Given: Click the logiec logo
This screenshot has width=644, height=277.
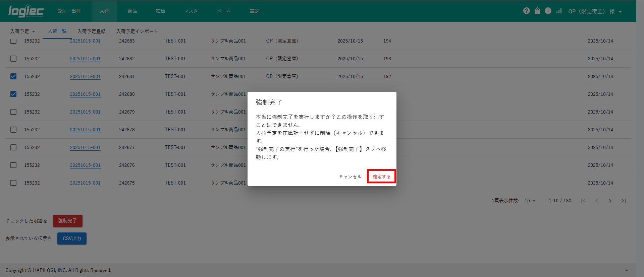Looking at the screenshot, I should coord(26,11).
